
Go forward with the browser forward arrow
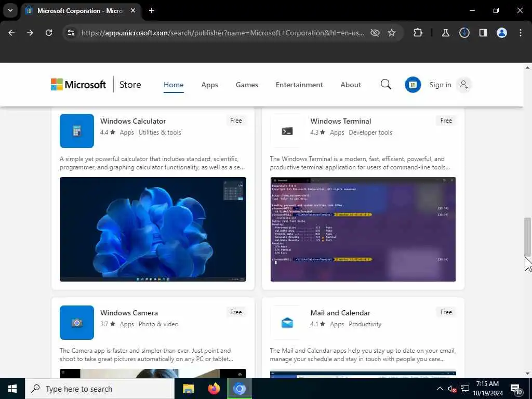[x=30, y=33]
